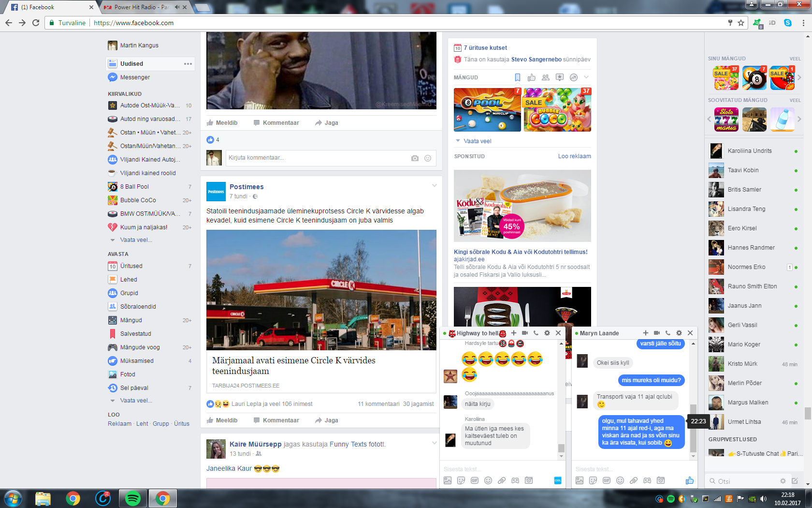This screenshot has width=812, height=508.
Task: Open Salvestatud saved items
Action: (135, 334)
